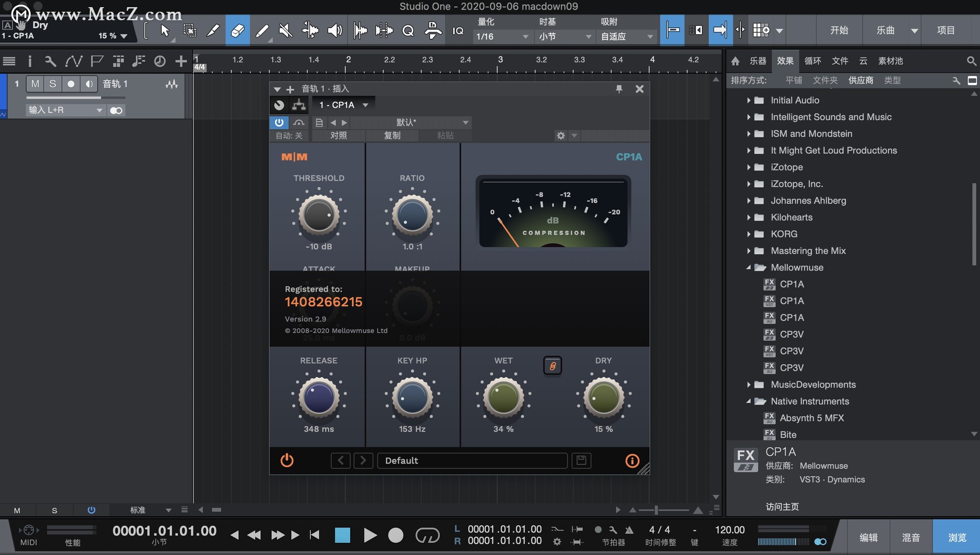This screenshot has height=555, width=980.
Task: Start playback with the play button
Action: click(370, 535)
